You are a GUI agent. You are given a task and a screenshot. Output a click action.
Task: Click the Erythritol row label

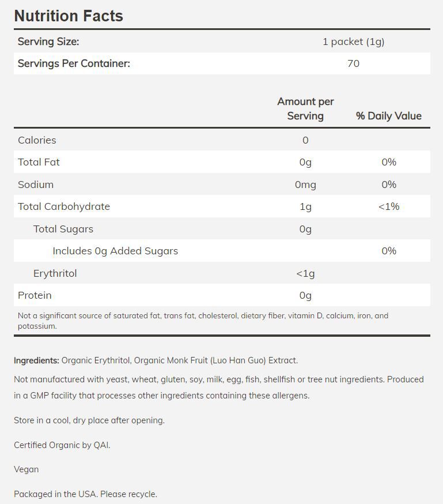(x=55, y=273)
